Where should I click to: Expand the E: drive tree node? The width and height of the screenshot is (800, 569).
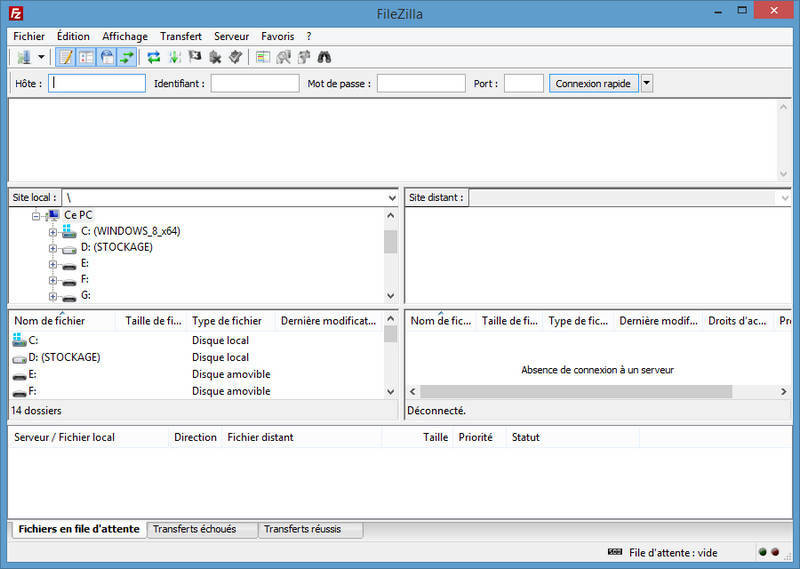53,264
